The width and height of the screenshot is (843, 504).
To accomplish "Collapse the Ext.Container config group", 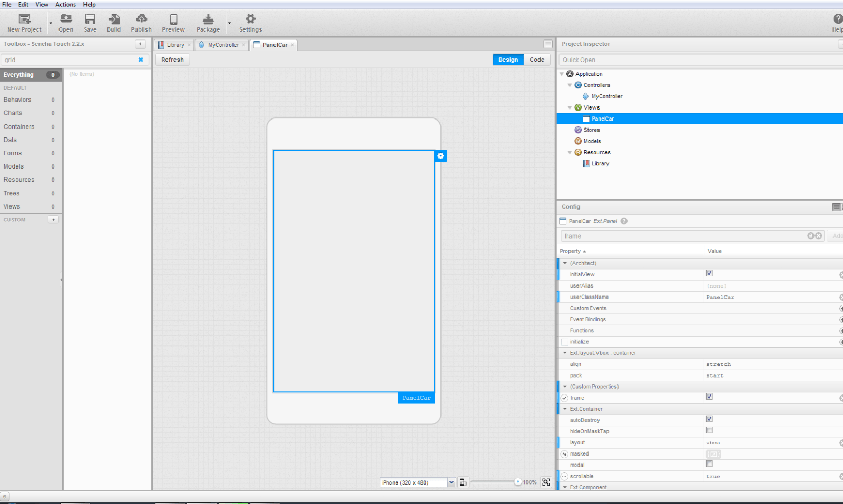I will coord(565,409).
